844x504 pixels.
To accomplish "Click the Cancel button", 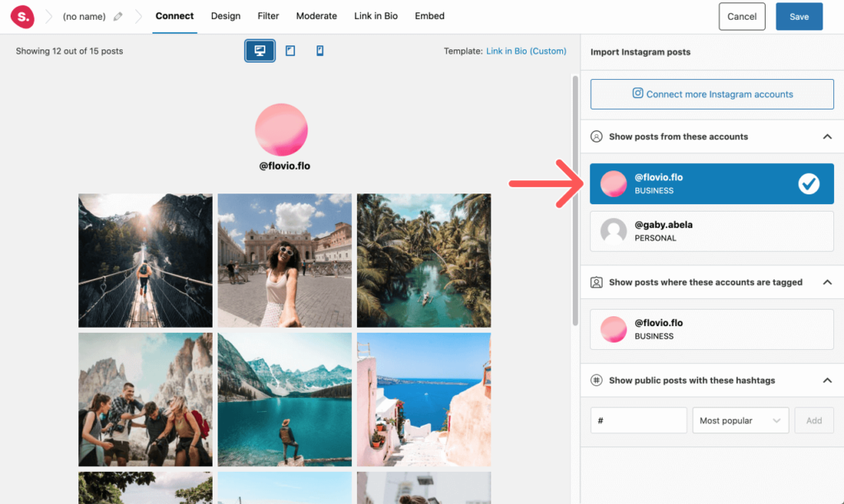I will pos(742,16).
